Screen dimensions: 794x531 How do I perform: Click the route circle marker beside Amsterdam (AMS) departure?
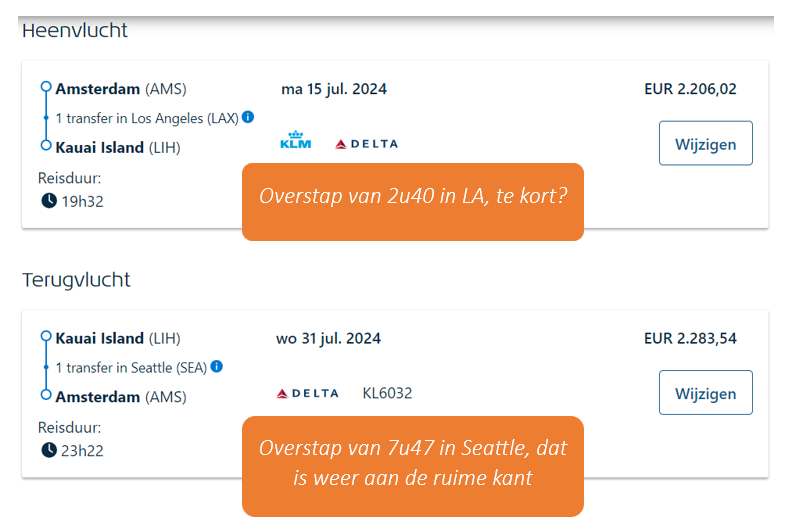tap(46, 88)
